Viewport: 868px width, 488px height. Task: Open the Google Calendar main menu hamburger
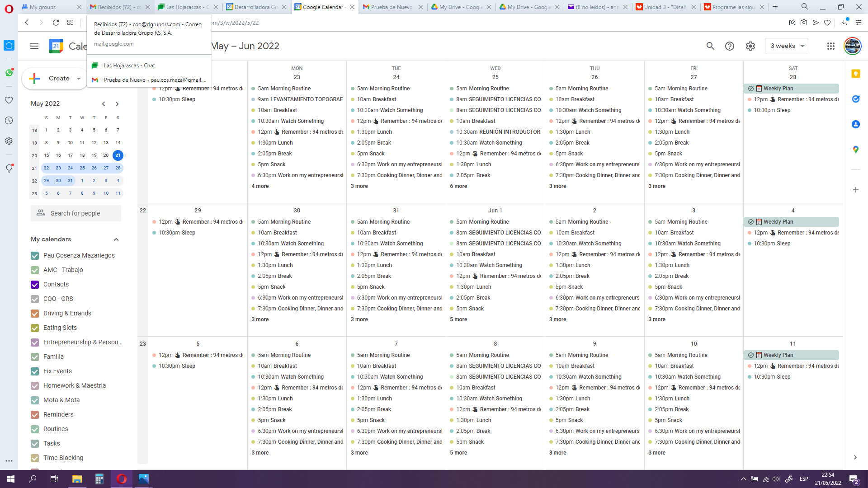click(34, 46)
